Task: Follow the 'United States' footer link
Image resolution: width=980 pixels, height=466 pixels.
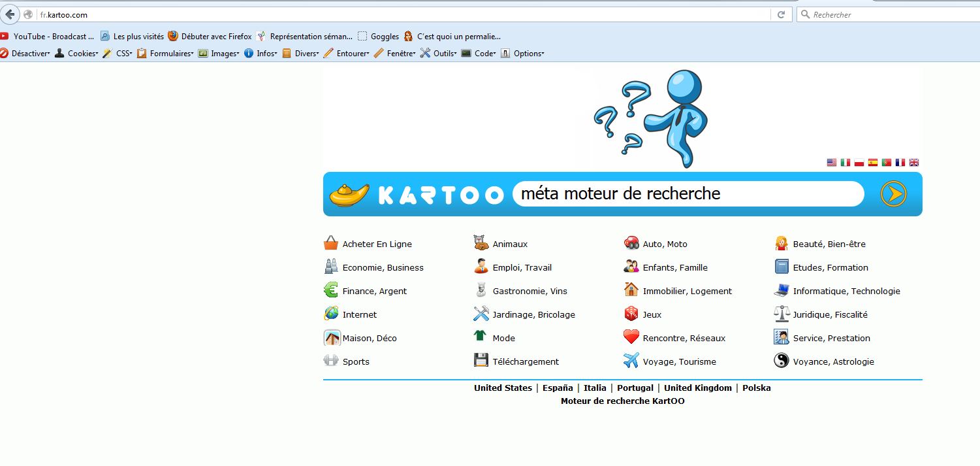Action: [503, 388]
